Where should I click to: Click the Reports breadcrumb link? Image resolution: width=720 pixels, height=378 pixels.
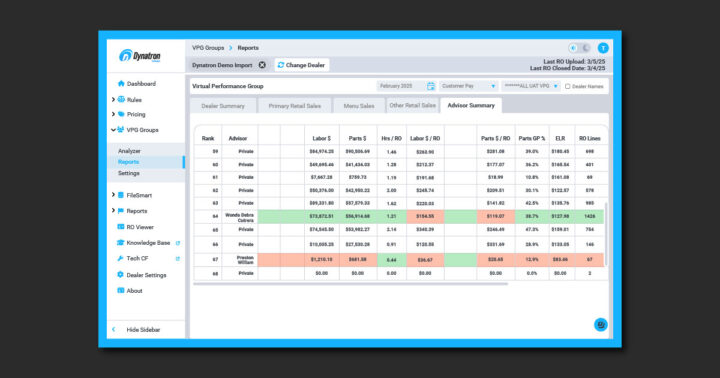(248, 48)
